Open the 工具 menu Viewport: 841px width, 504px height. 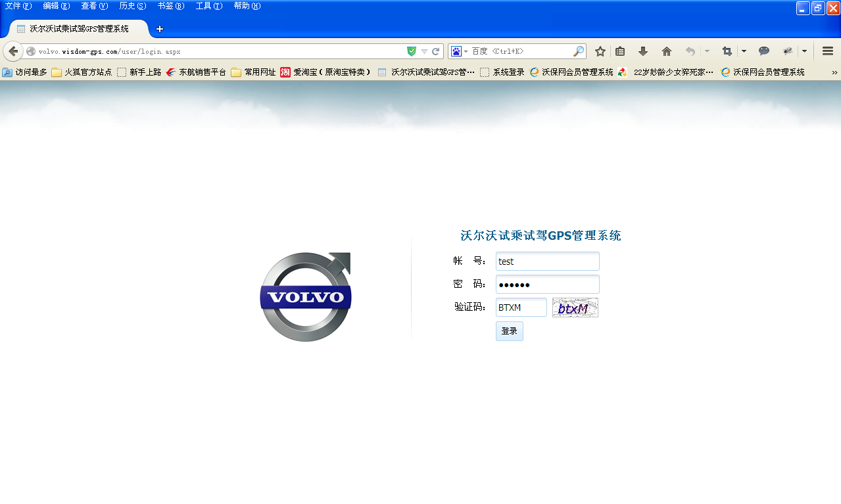pos(208,6)
